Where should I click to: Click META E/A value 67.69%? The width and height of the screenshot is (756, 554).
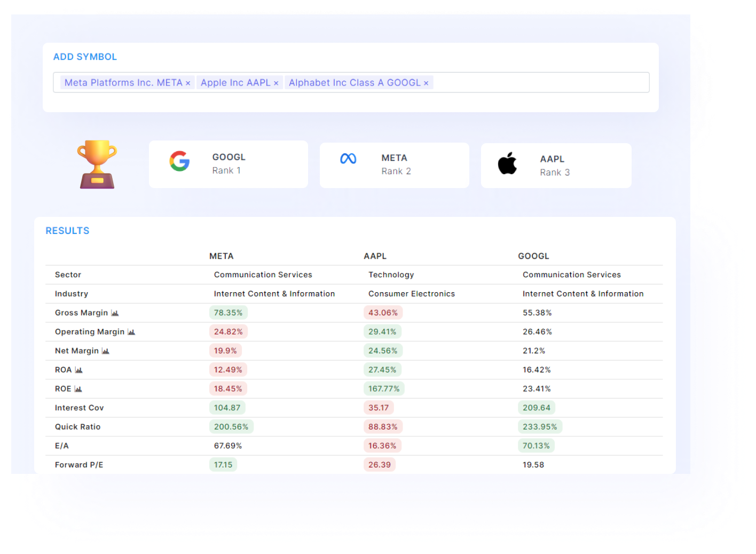tap(228, 446)
